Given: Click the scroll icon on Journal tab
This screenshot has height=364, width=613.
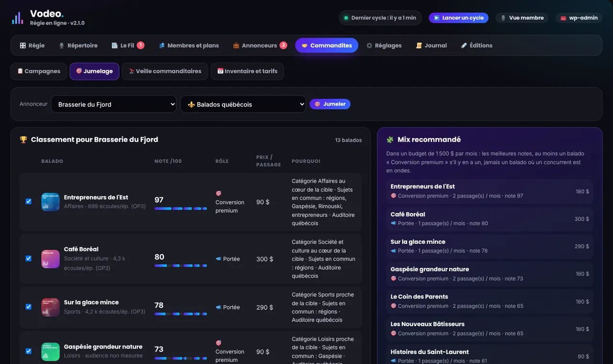Looking at the screenshot, I should click(x=419, y=45).
